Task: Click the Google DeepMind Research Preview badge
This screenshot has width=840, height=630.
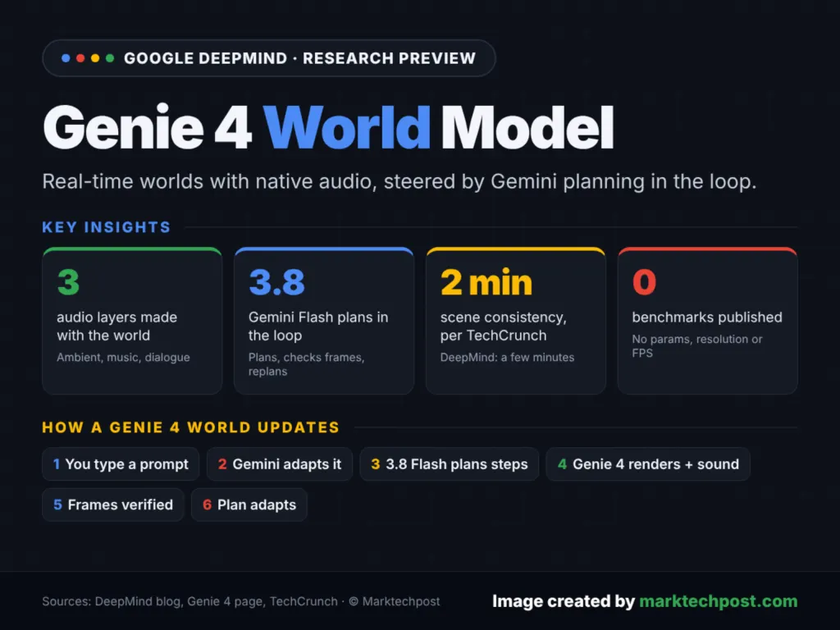Action: point(269,58)
